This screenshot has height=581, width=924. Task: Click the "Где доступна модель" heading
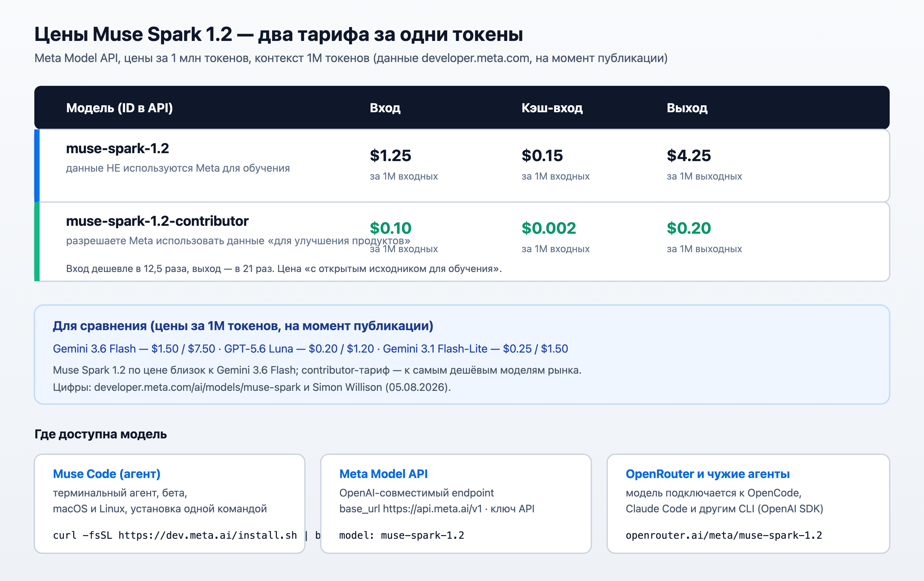pyautogui.click(x=101, y=434)
